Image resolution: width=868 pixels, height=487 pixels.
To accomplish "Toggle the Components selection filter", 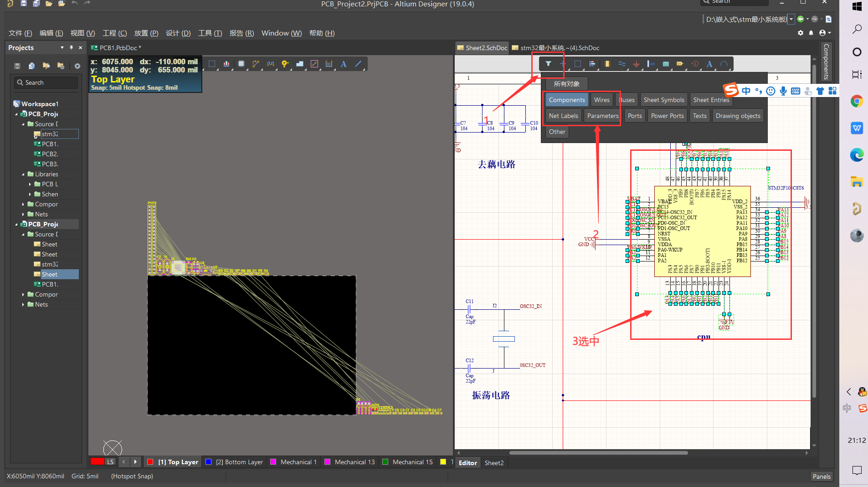I will click(567, 100).
